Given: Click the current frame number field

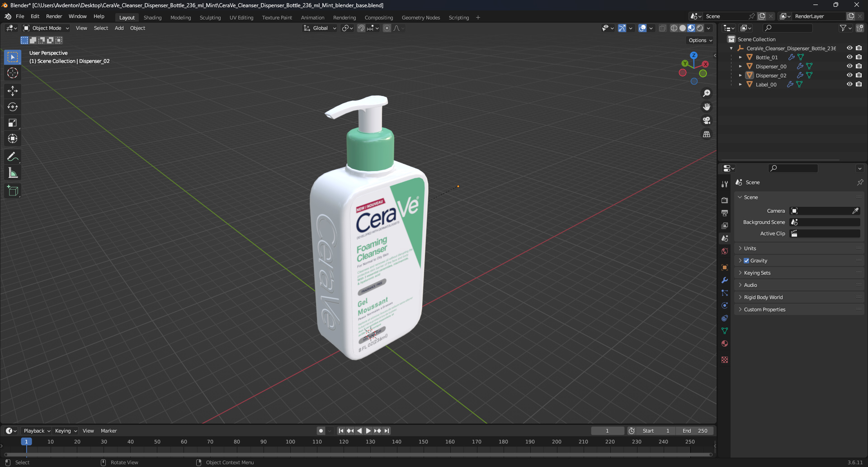Looking at the screenshot, I should pyautogui.click(x=607, y=431).
